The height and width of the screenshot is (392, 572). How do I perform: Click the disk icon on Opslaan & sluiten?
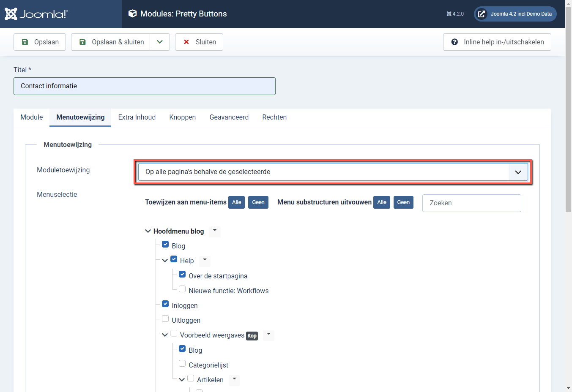[82, 42]
